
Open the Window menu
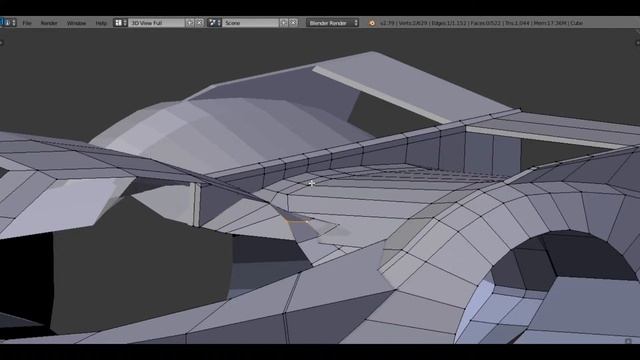[76, 23]
